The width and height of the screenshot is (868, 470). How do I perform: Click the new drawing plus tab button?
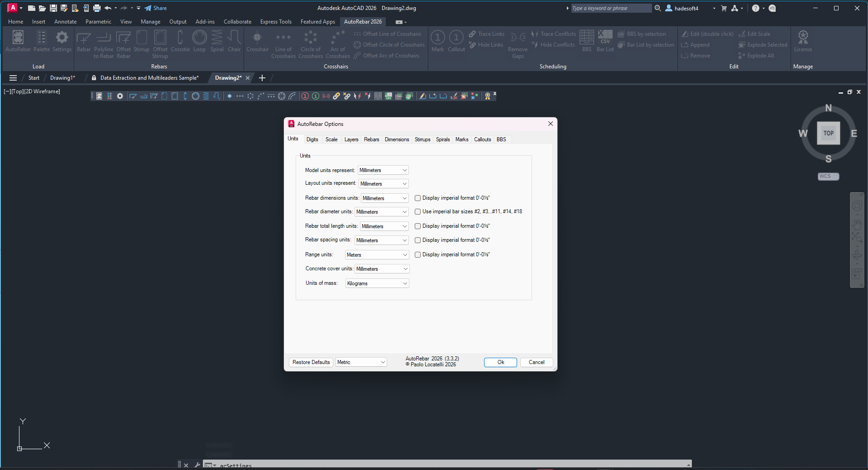pos(262,78)
